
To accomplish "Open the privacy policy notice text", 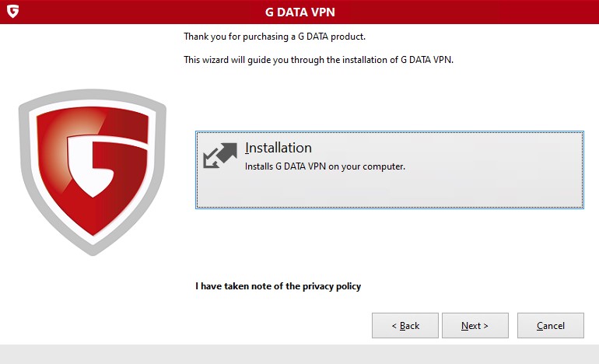I will click(278, 286).
